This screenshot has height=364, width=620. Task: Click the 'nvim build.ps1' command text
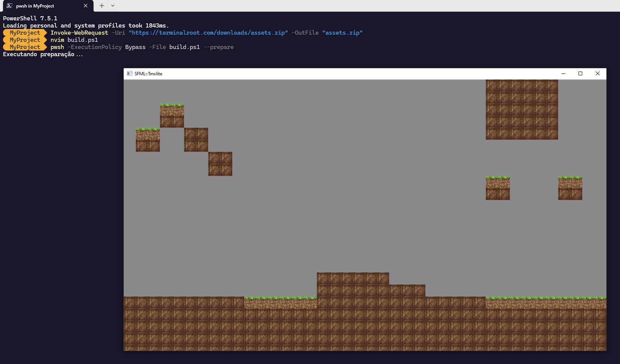[74, 40]
